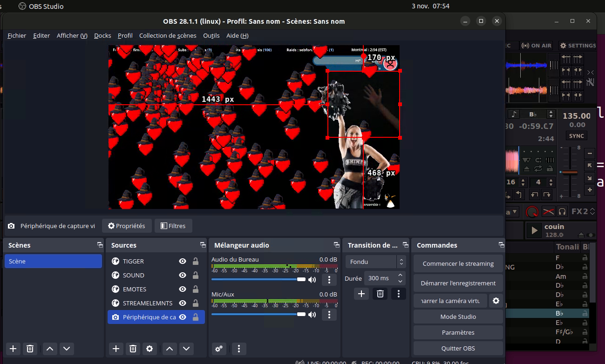Viewport: 605px width, 364px height.
Task: Open the Outils menu
Action: pos(211,35)
